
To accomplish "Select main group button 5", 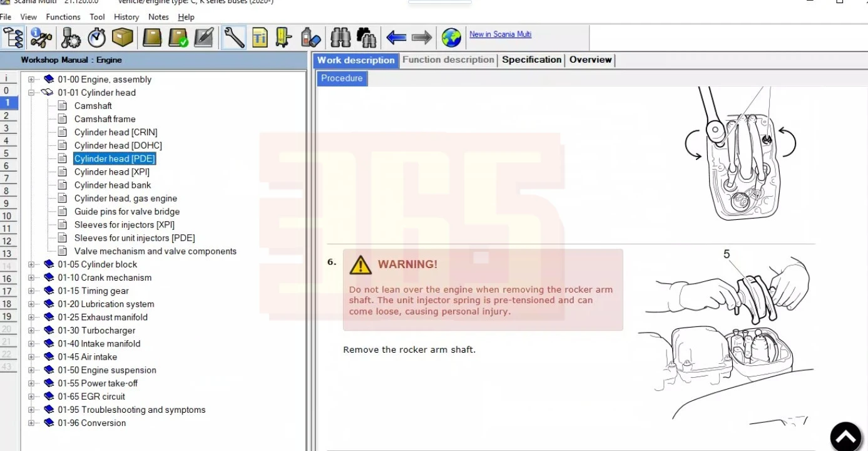I will point(7,153).
